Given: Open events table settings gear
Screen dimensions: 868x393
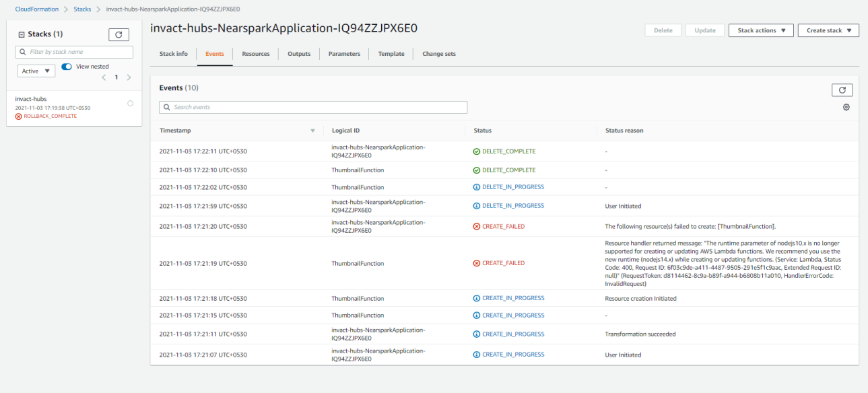Looking at the screenshot, I should (x=846, y=108).
